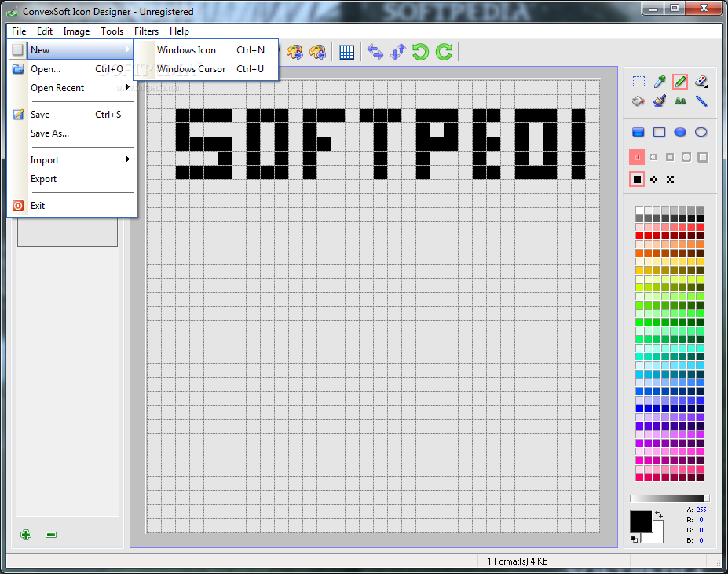Click the format thumbnail in left panel
Viewport: 728px width, 574px height.
tap(68, 232)
